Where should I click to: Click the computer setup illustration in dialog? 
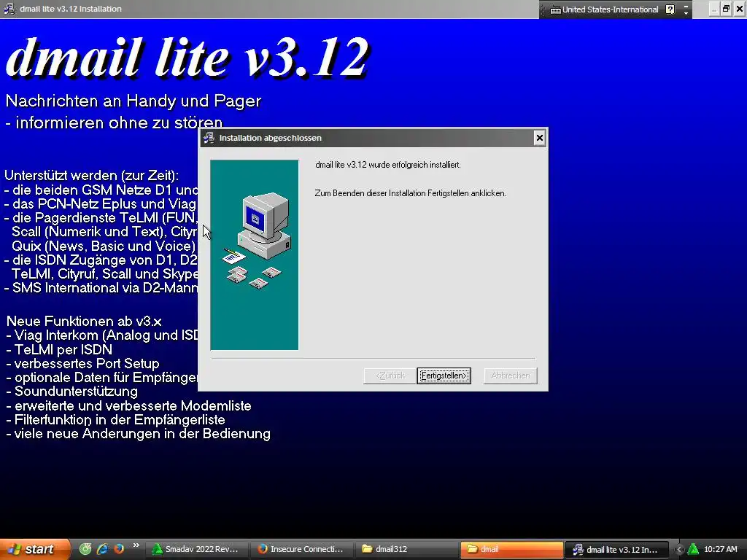pos(255,254)
